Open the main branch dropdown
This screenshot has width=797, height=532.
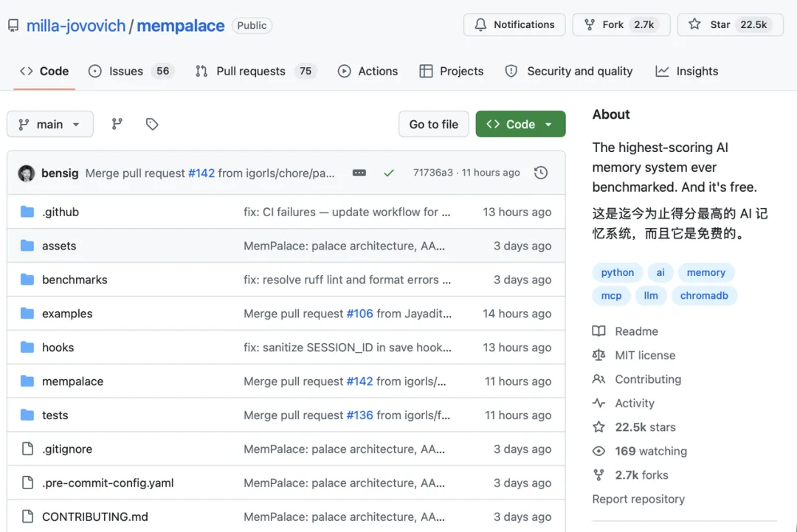(x=50, y=124)
